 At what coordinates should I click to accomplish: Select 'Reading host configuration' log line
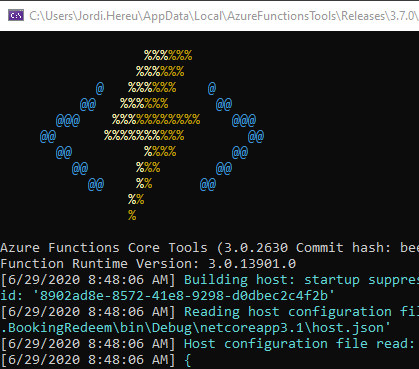tap(210, 312)
